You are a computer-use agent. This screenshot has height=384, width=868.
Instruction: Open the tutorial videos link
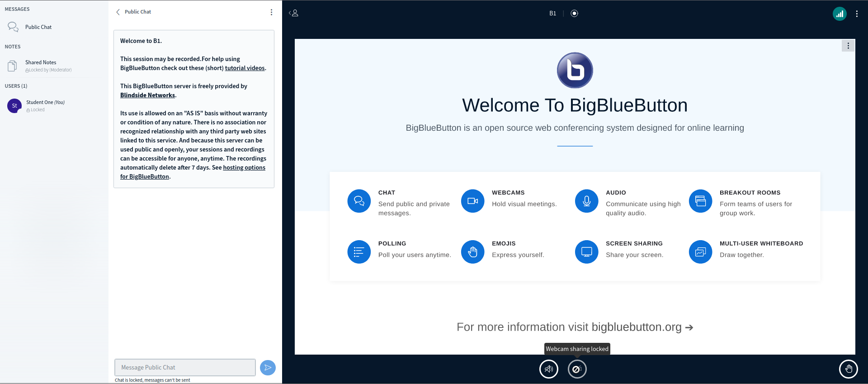coord(245,68)
